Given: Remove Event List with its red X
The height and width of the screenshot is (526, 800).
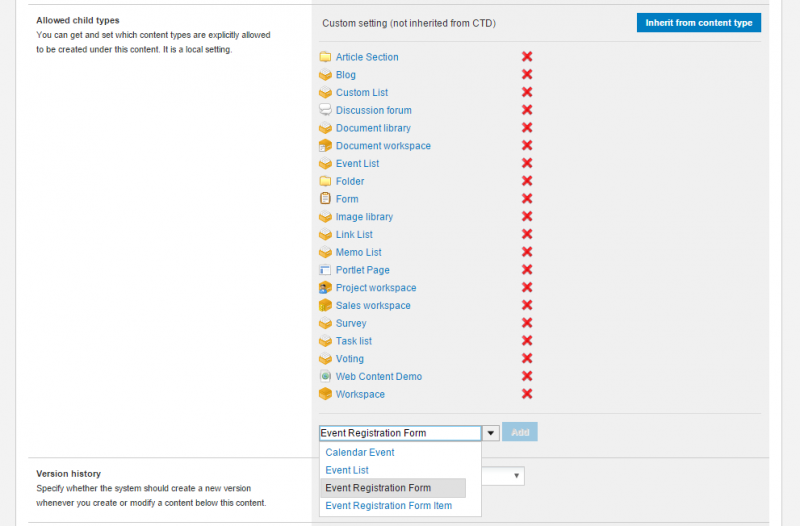Looking at the screenshot, I should [x=527, y=163].
